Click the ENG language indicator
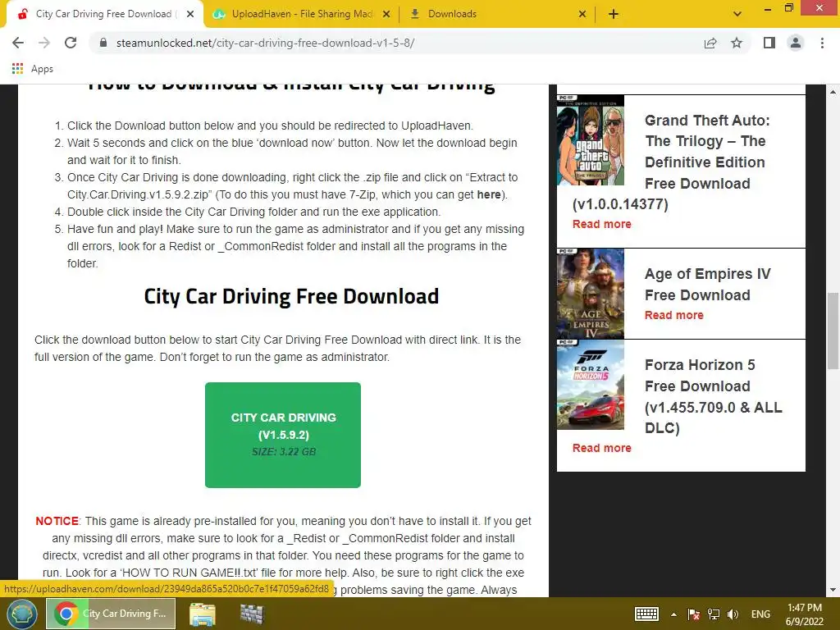The width and height of the screenshot is (840, 630). (x=760, y=614)
